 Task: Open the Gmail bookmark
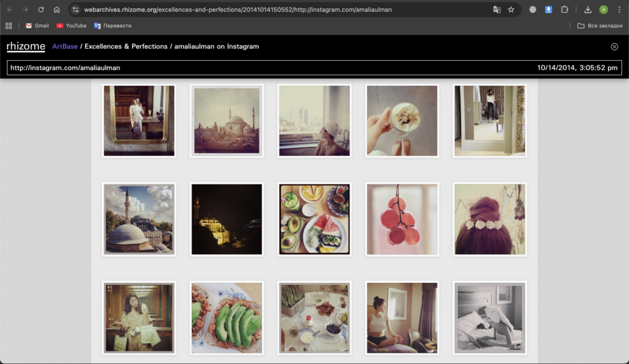[x=37, y=26]
